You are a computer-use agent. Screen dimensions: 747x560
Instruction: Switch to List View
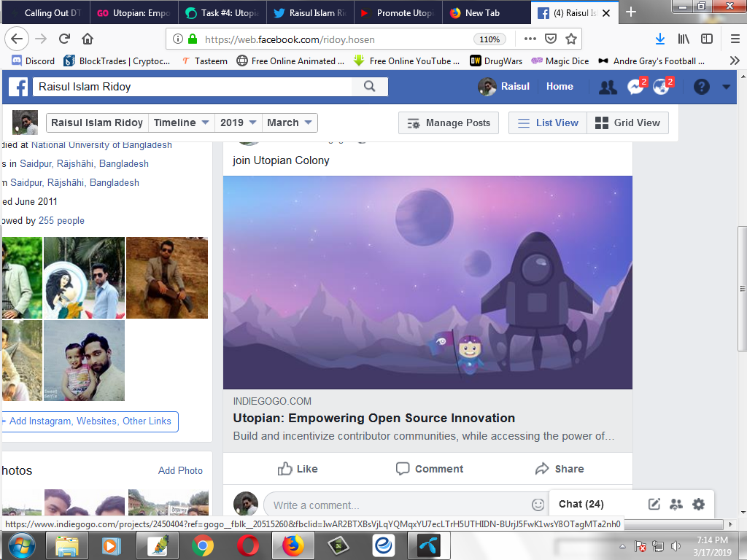point(548,122)
